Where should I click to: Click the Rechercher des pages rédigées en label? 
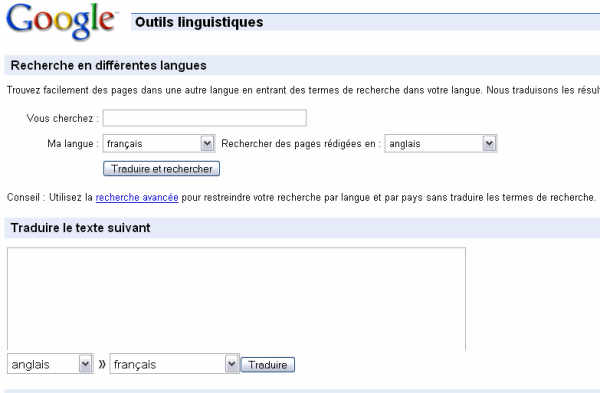coord(301,144)
